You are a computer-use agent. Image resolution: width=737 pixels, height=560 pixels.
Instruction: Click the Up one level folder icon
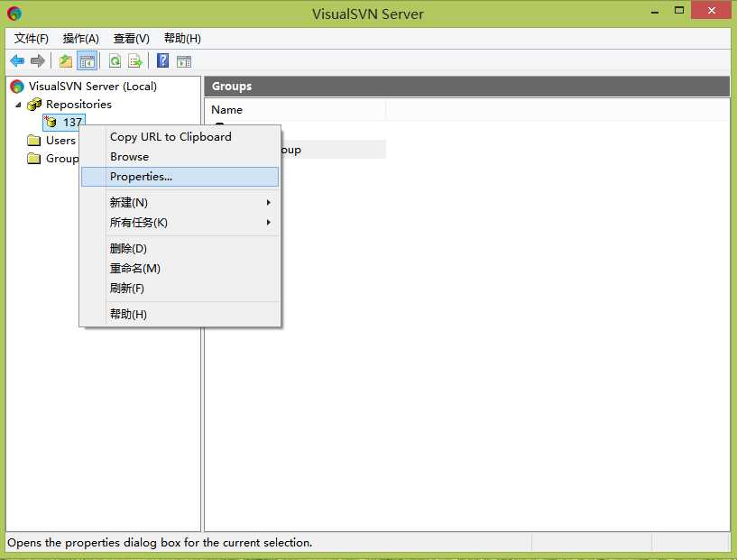coord(66,61)
